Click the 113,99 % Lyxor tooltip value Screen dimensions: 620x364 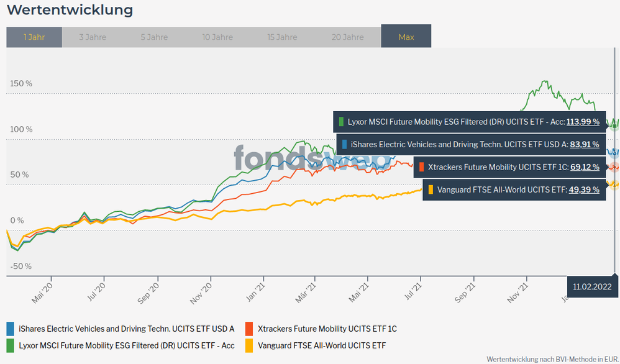[x=583, y=122]
